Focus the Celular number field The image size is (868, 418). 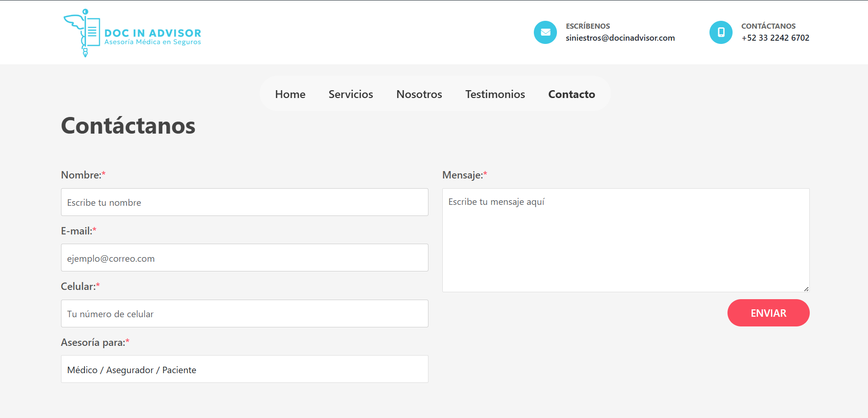(x=245, y=313)
